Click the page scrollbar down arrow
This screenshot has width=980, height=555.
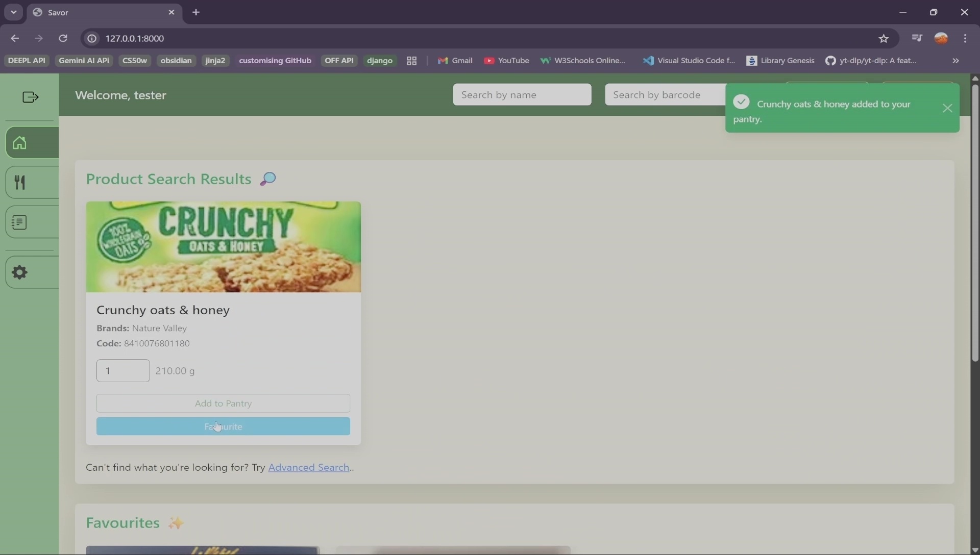975,550
